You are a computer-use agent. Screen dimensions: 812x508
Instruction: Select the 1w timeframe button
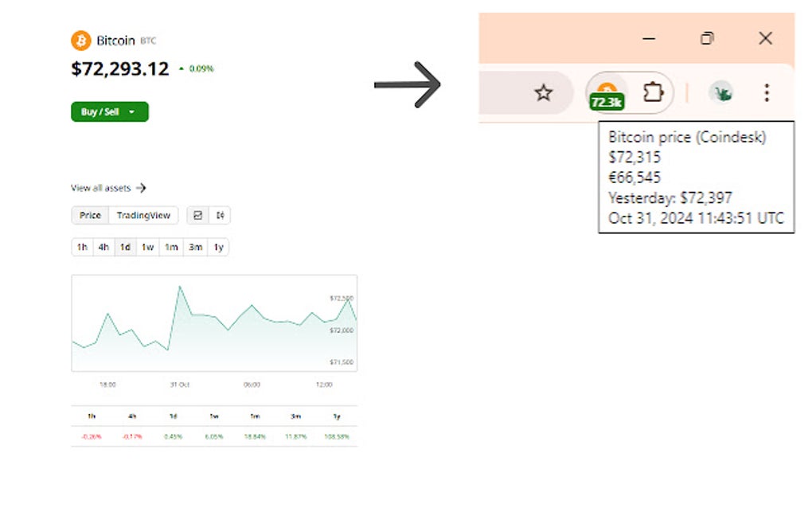point(147,247)
